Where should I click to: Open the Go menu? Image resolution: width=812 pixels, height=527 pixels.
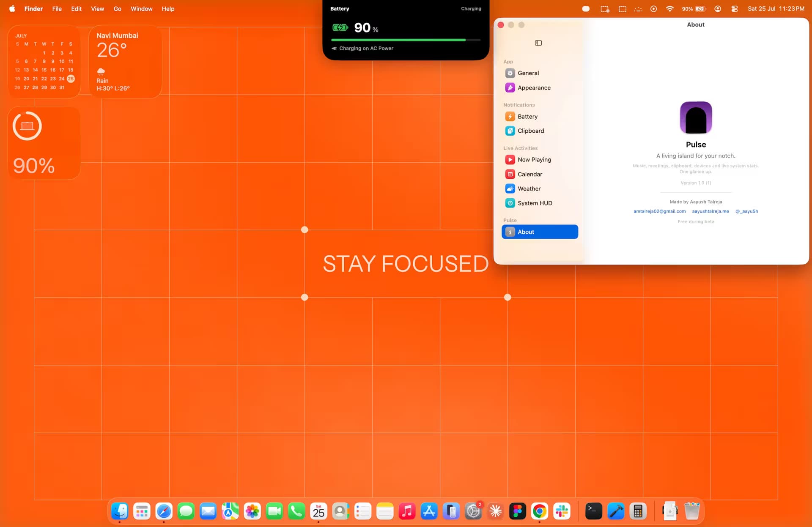coord(117,8)
